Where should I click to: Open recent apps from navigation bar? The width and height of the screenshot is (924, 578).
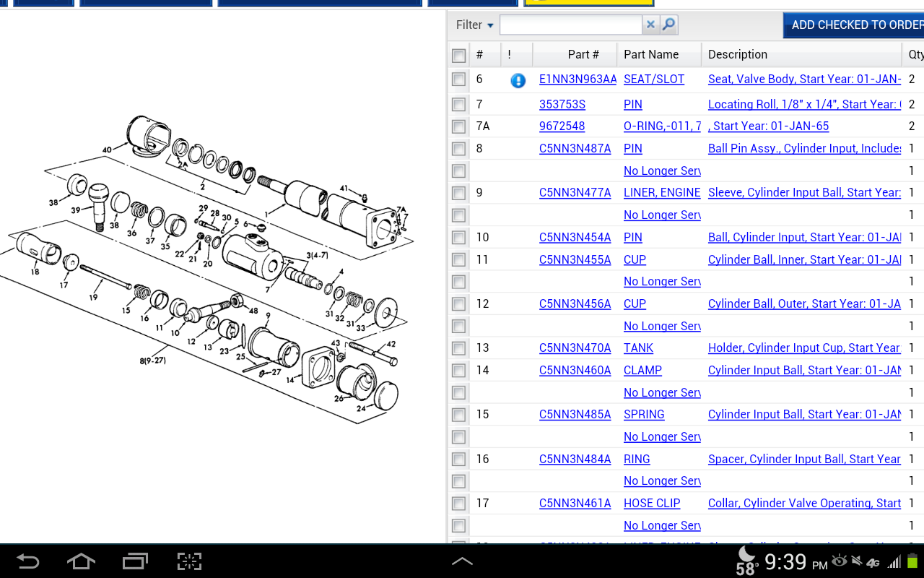[135, 561]
